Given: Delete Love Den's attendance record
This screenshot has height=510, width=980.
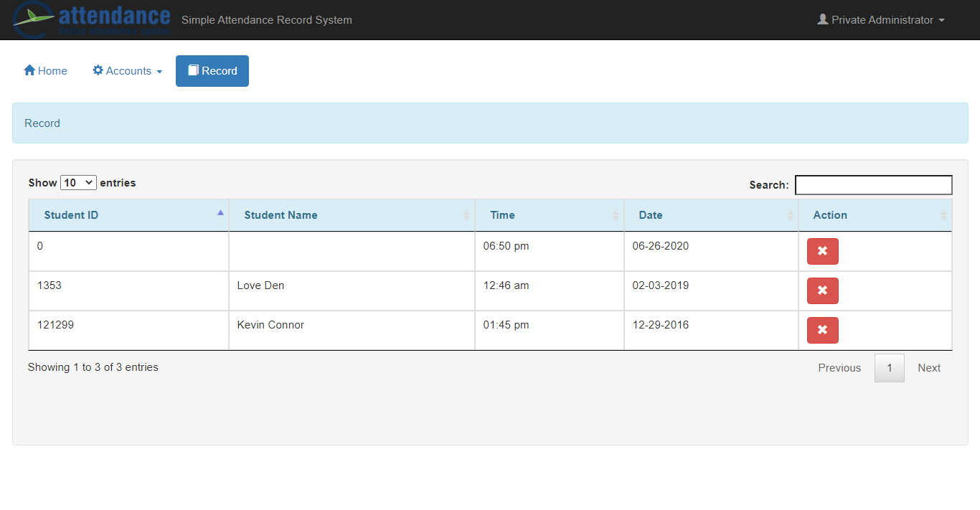Looking at the screenshot, I should [x=822, y=291].
